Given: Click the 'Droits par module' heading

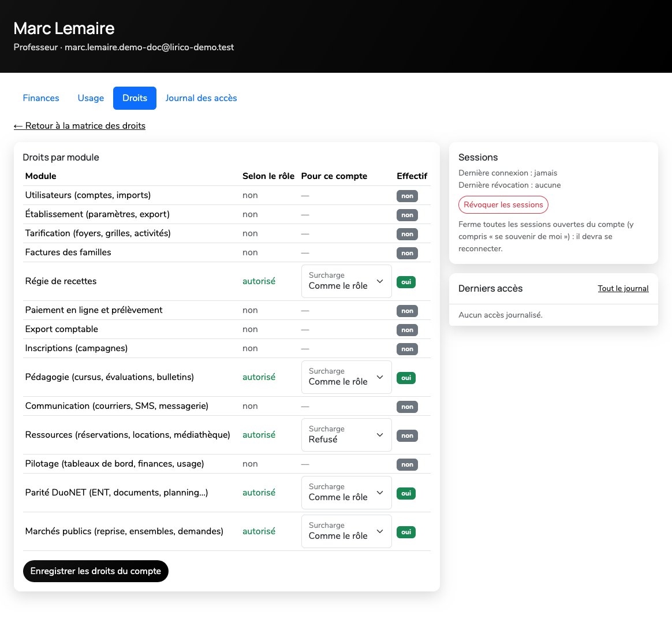Looking at the screenshot, I should [x=61, y=158].
